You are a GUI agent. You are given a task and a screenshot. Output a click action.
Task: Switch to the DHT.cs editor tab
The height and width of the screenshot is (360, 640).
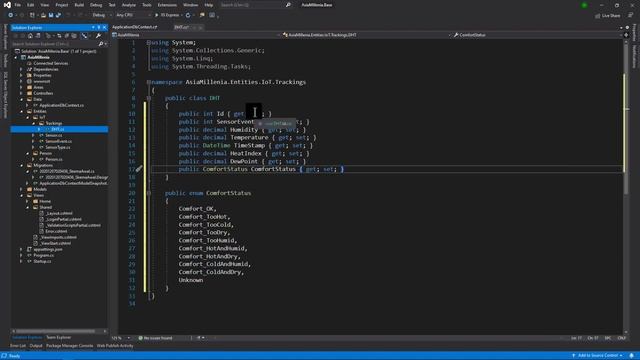182,27
